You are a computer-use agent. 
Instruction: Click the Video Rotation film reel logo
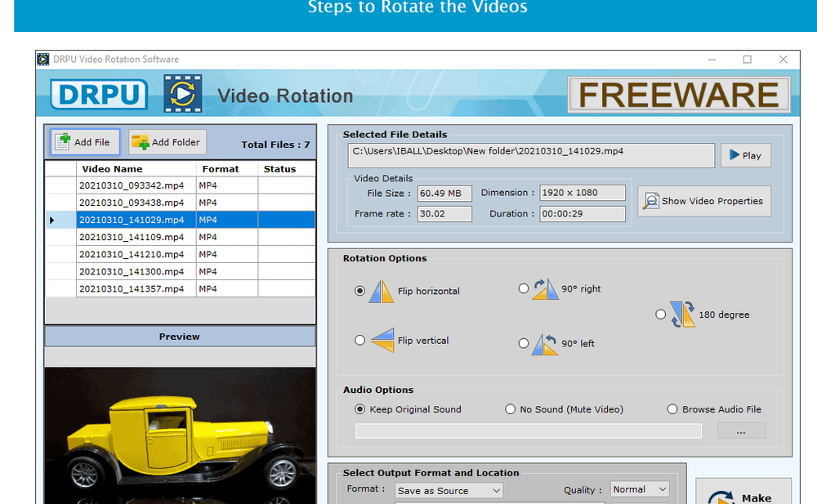click(x=182, y=94)
